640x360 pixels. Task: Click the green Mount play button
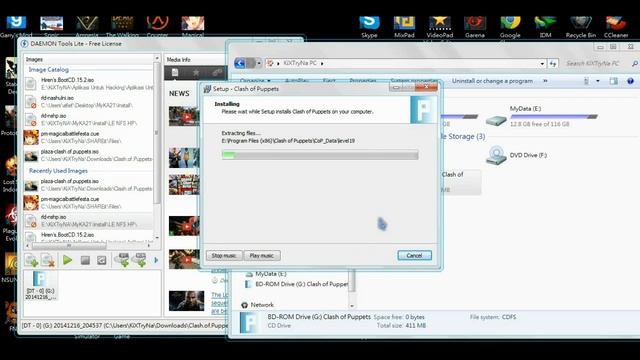68,260
